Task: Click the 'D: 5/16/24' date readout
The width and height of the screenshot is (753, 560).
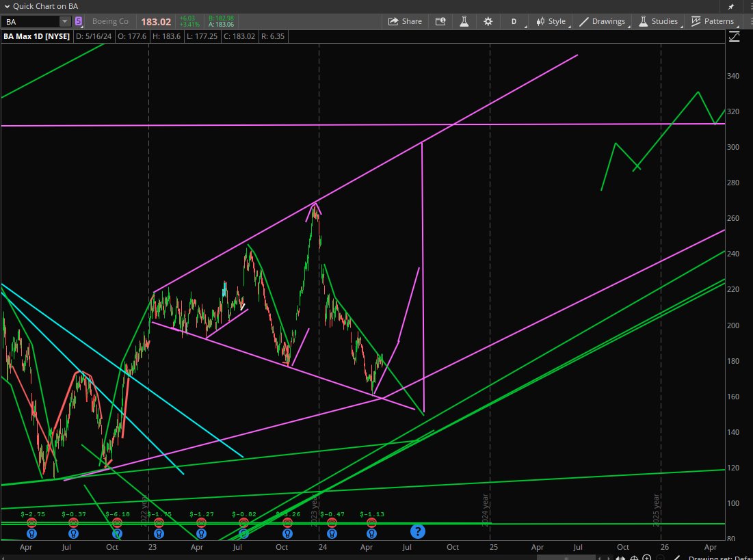Action: coord(94,36)
